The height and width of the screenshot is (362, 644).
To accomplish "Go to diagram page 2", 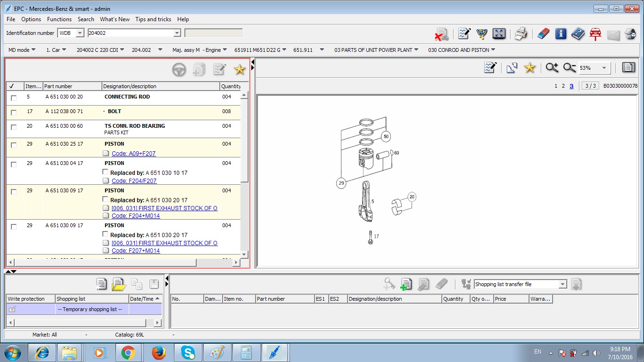I will [x=563, y=86].
